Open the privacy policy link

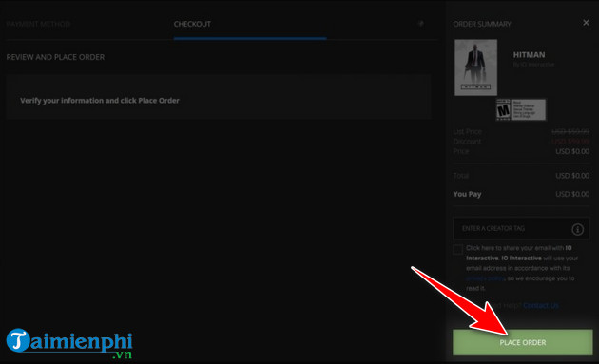click(485, 278)
